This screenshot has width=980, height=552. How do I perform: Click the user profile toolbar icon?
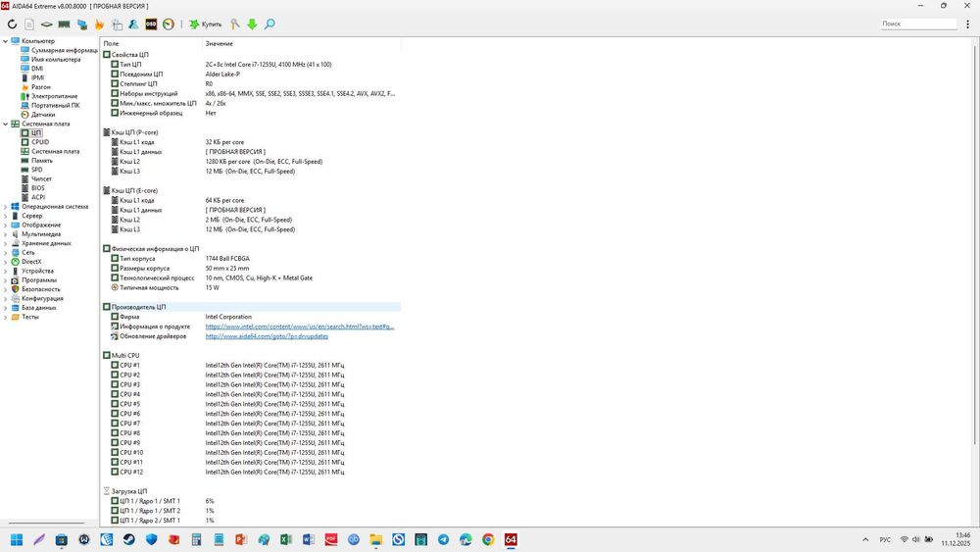pyautogui.click(x=133, y=25)
